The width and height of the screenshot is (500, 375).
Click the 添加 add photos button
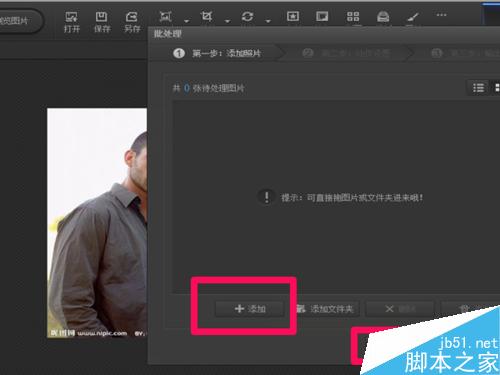pyautogui.click(x=250, y=309)
